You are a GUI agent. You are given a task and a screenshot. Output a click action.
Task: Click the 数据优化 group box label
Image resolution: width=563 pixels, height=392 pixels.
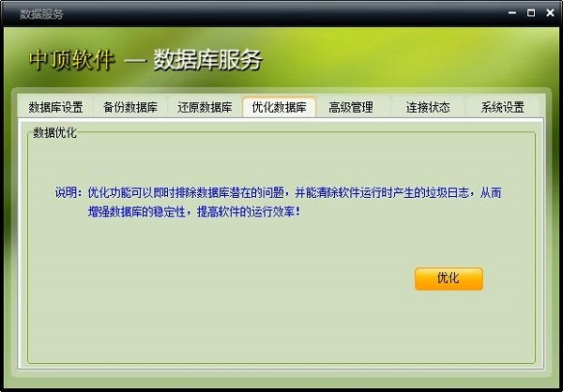click(x=55, y=132)
